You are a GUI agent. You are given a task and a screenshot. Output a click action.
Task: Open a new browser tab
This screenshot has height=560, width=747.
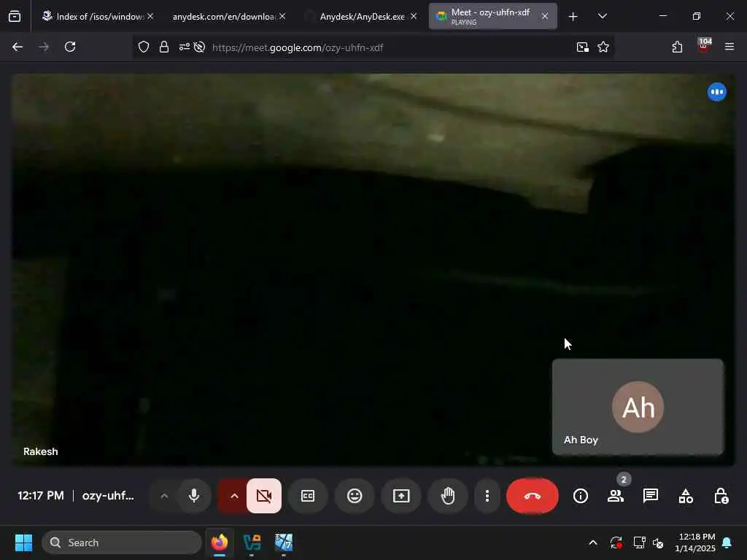pos(573,17)
